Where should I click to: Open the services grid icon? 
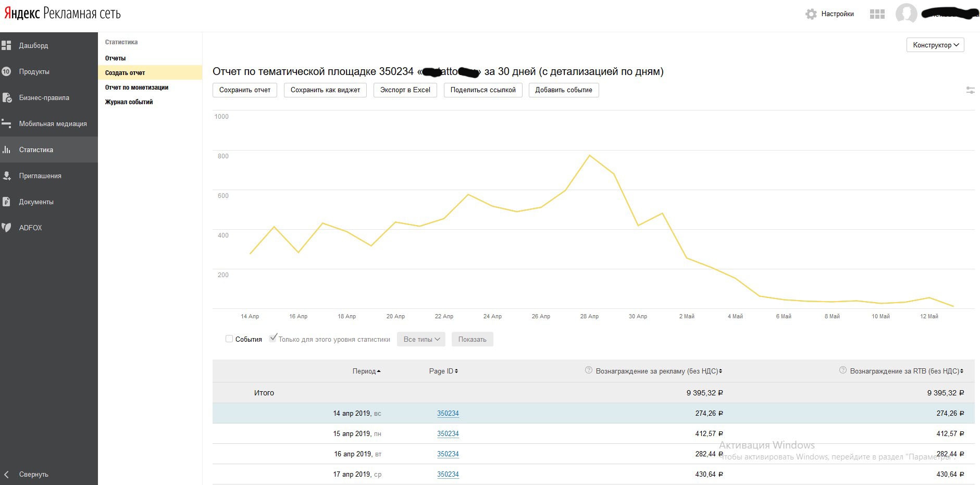click(x=877, y=14)
